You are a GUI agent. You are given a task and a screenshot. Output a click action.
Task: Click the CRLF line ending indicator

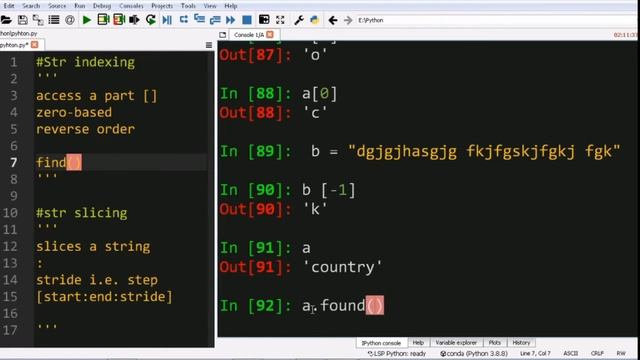click(x=597, y=353)
